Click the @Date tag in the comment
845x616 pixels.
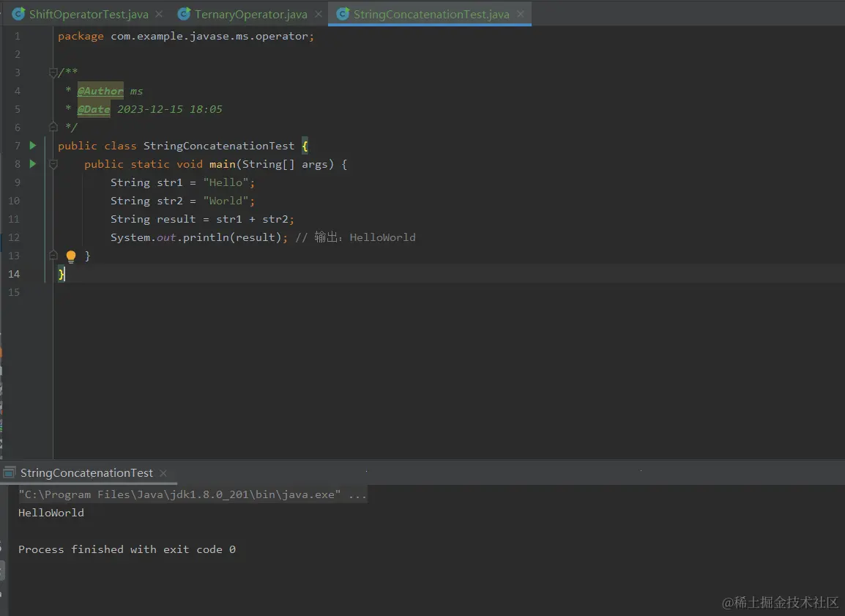click(x=94, y=109)
